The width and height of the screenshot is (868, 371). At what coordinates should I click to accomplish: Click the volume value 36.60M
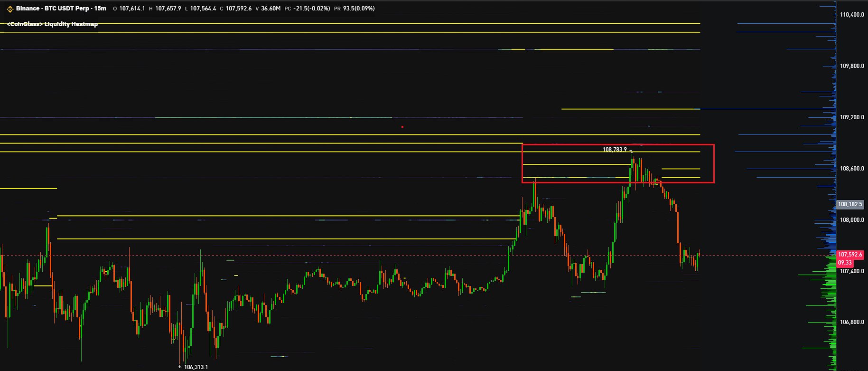(271, 9)
